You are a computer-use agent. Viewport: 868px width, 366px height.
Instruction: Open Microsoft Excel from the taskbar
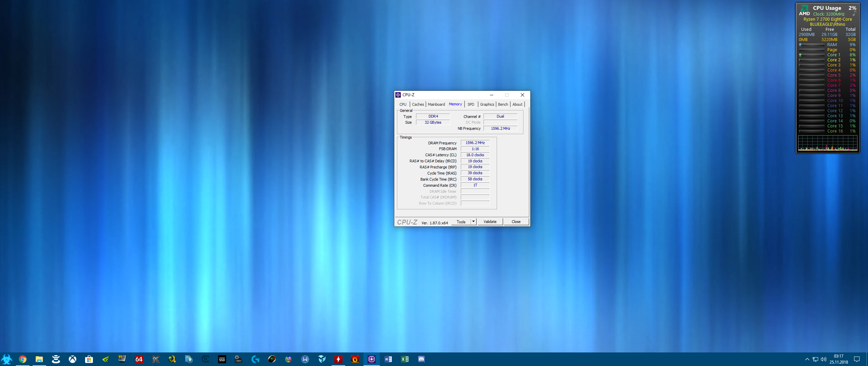point(405,359)
